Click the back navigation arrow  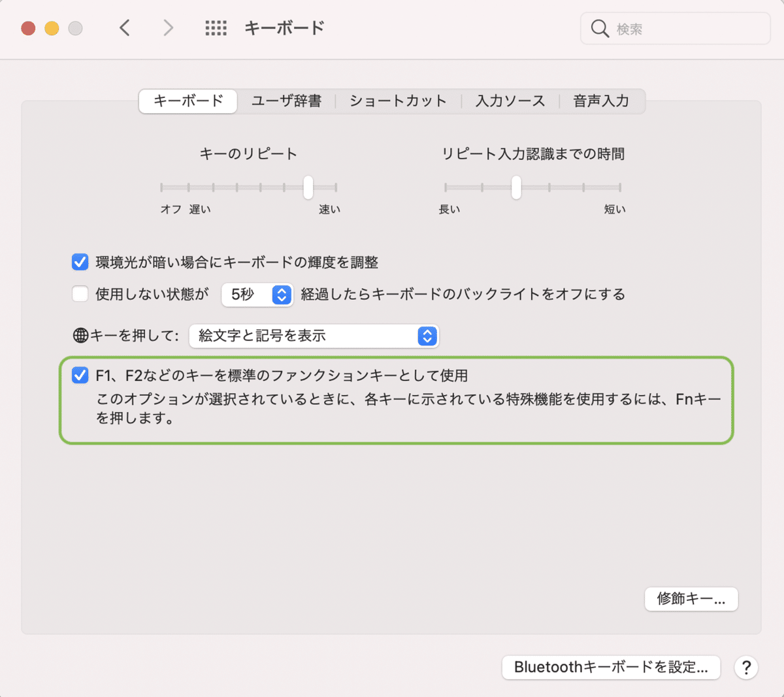click(125, 28)
